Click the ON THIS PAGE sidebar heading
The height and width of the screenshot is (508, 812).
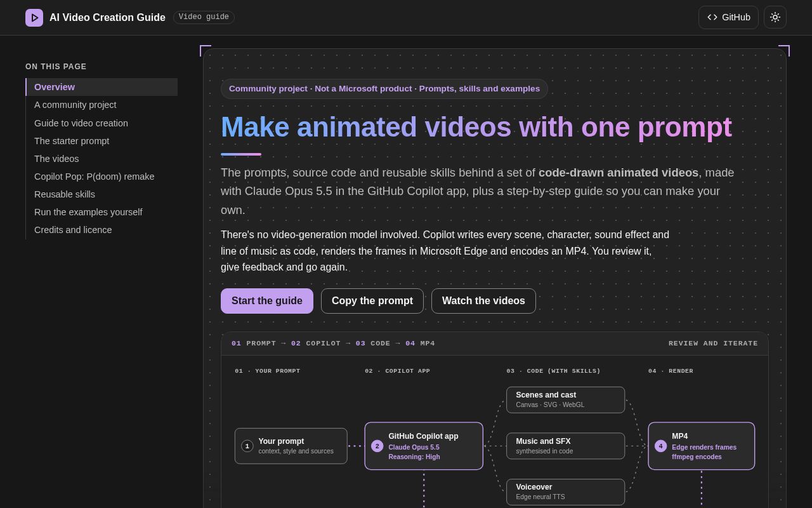tap(56, 67)
